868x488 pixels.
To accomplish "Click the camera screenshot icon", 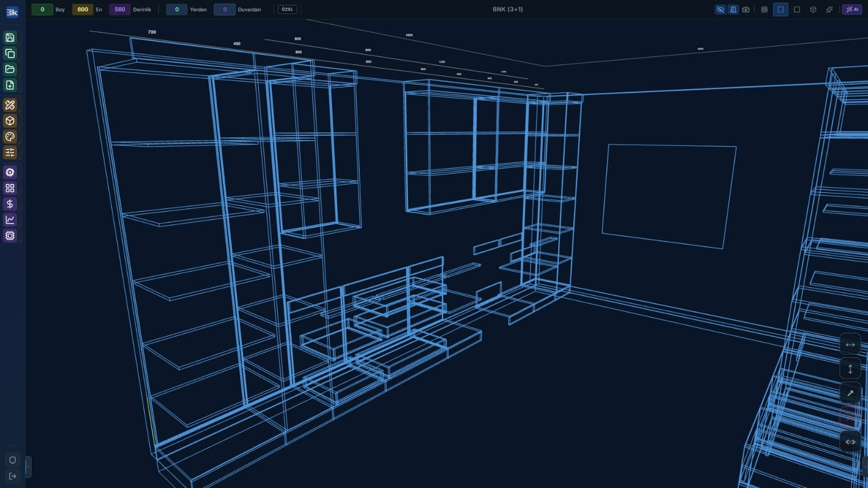I will tap(746, 10).
